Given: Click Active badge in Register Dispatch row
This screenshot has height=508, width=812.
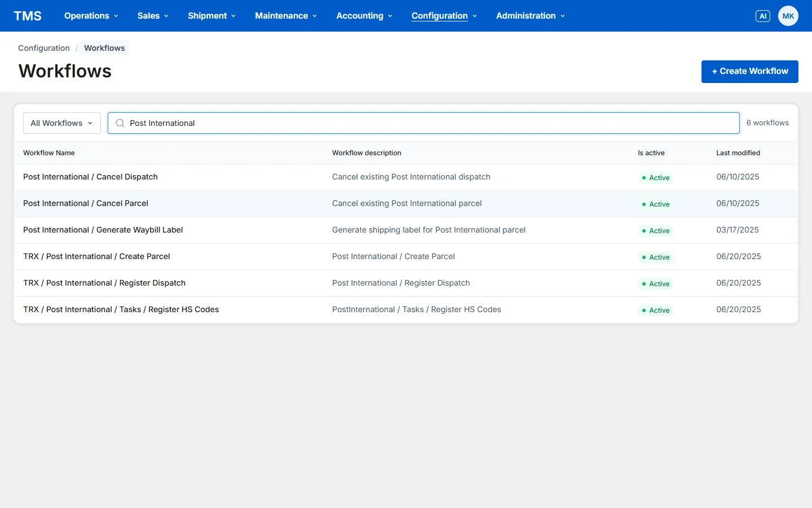Looking at the screenshot, I should tap(655, 284).
